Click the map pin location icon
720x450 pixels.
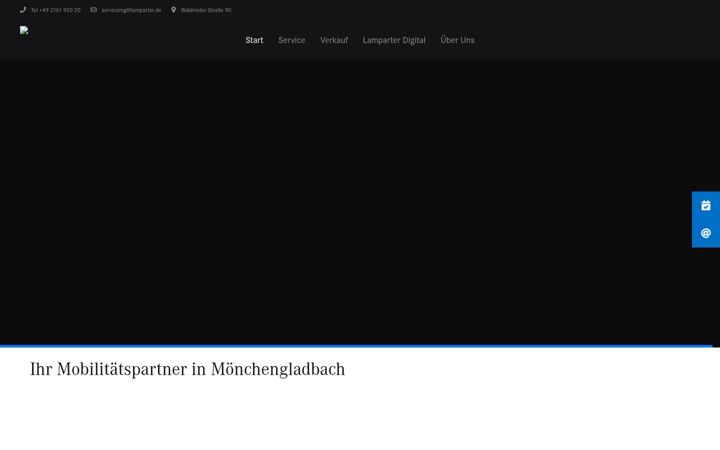coord(173,10)
